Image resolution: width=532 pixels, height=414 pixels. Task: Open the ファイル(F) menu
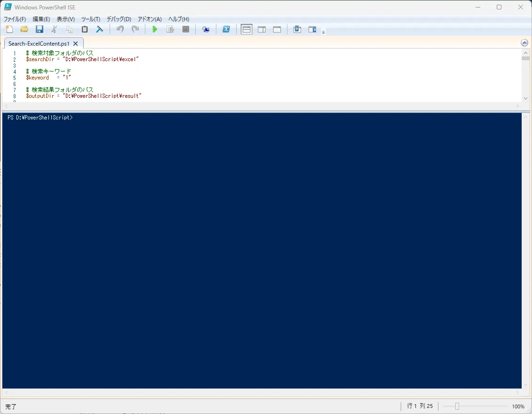click(15, 19)
